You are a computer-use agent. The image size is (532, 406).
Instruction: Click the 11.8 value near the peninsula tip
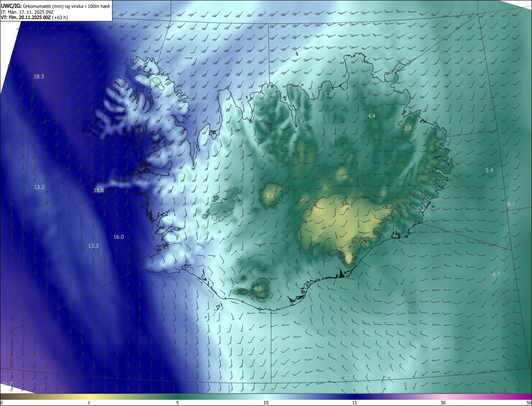[99, 191]
